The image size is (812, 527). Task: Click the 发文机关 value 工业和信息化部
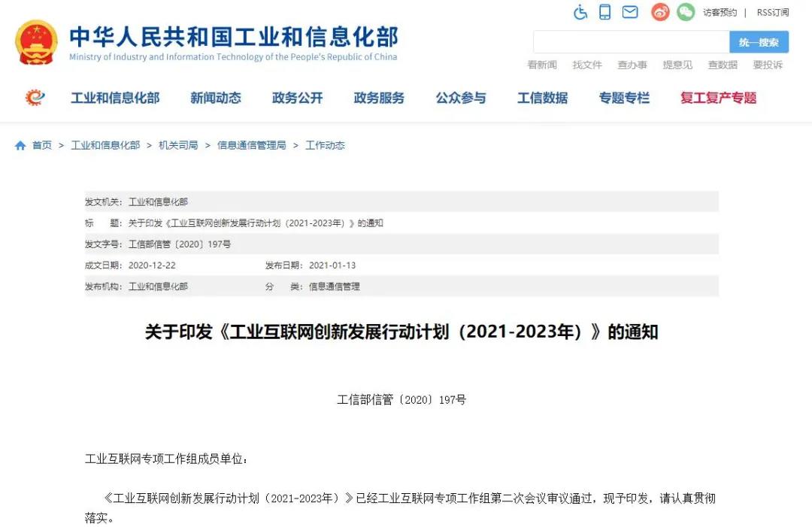pyautogui.click(x=158, y=202)
